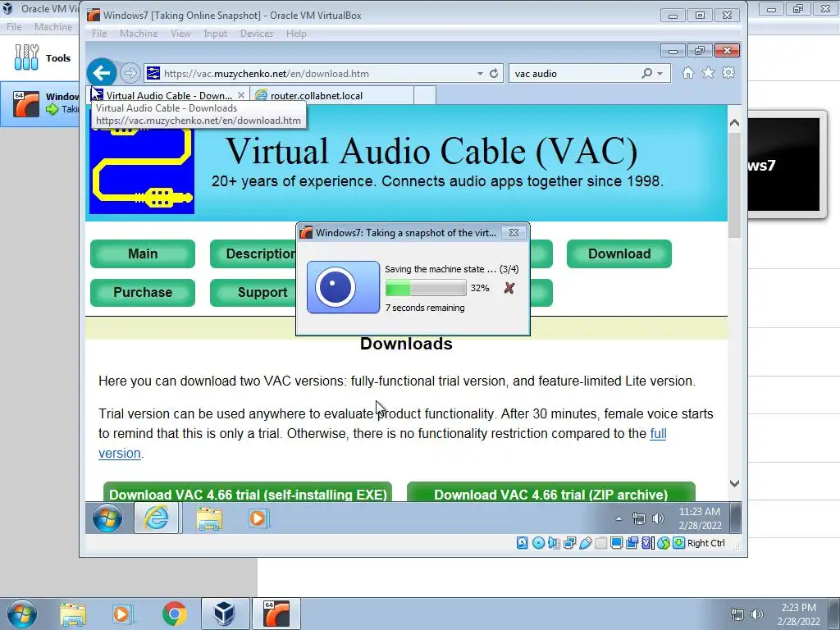Open hard disk activity indicator in VirtualBox status bar
This screenshot has height=630, width=840.
coord(522,543)
